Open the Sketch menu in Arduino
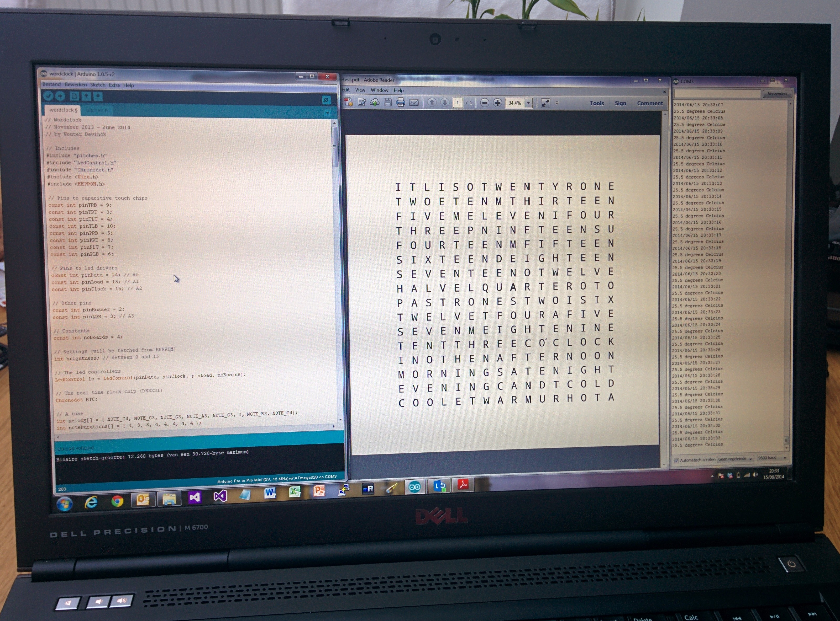 pos(97,85)
